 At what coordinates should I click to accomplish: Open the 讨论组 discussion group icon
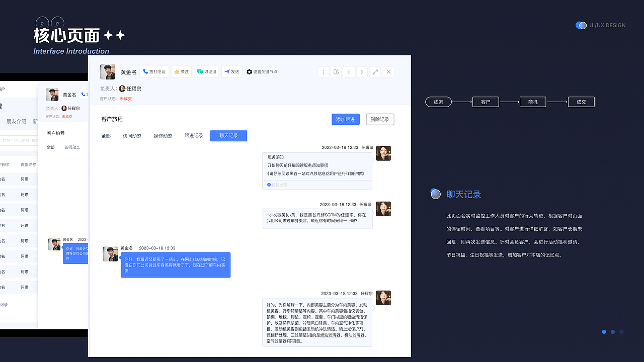point(200,71)
